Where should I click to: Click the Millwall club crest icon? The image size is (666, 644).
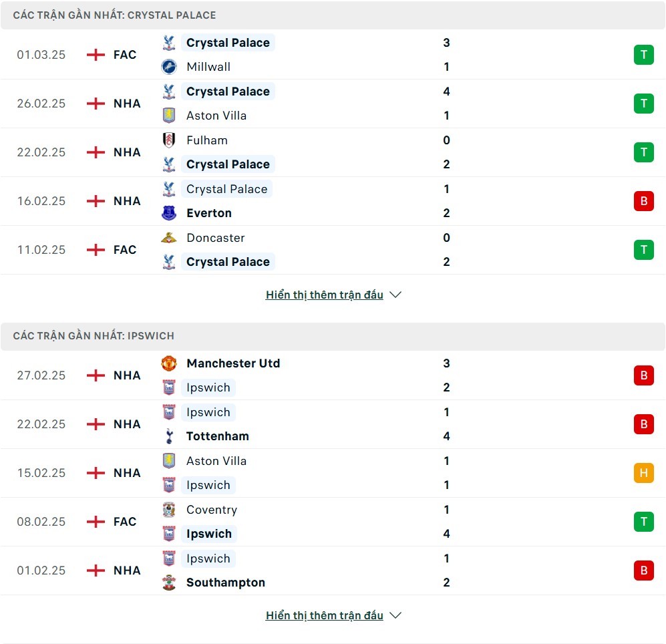tap(169, 67)
